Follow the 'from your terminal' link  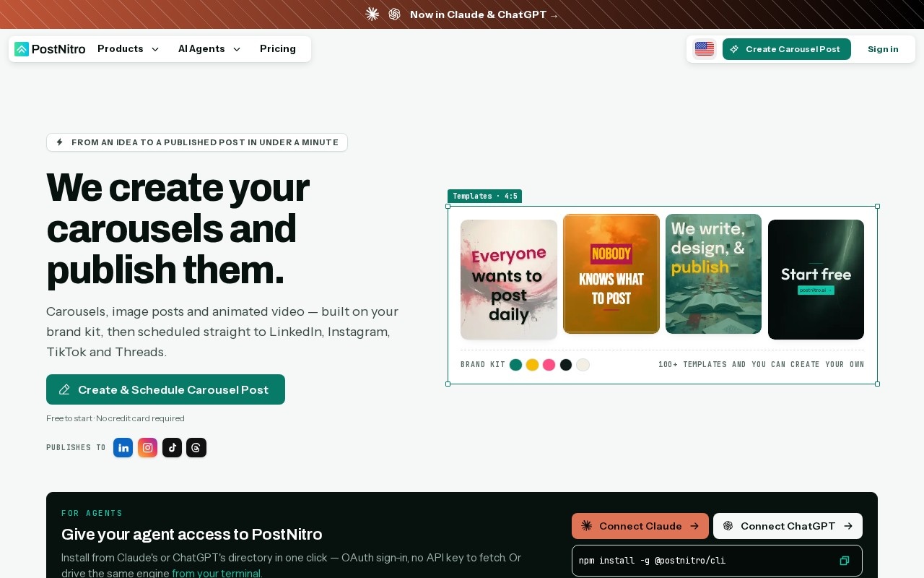217,573
